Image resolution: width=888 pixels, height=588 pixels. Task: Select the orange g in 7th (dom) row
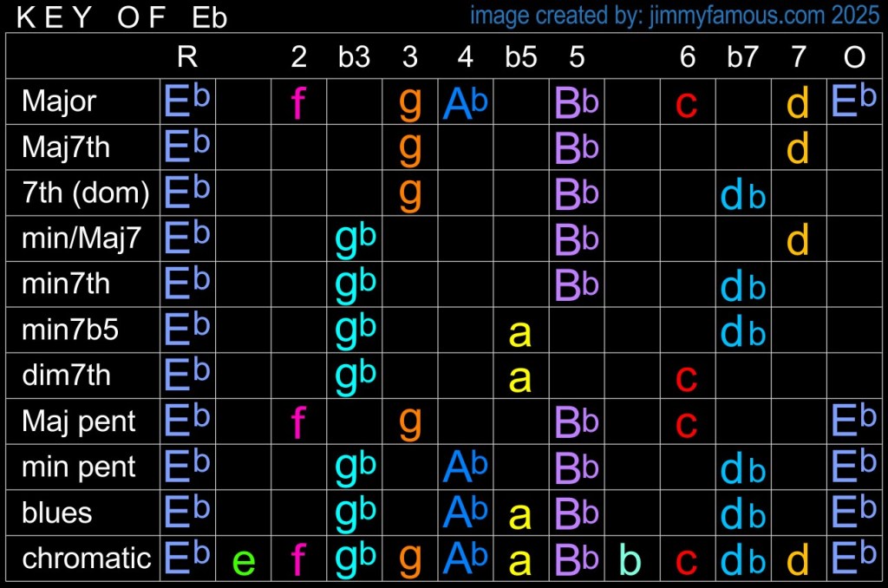click(410, 193)
